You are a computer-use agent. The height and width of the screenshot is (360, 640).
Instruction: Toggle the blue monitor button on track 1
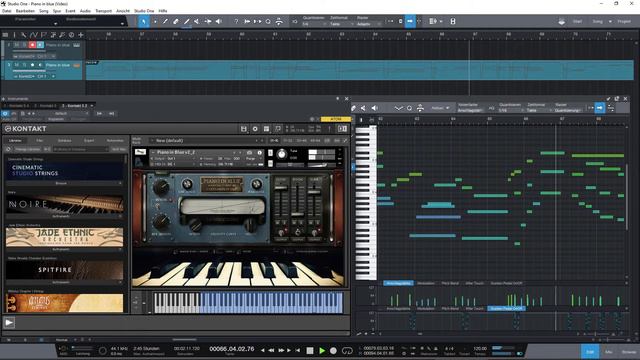click(40, 45)
